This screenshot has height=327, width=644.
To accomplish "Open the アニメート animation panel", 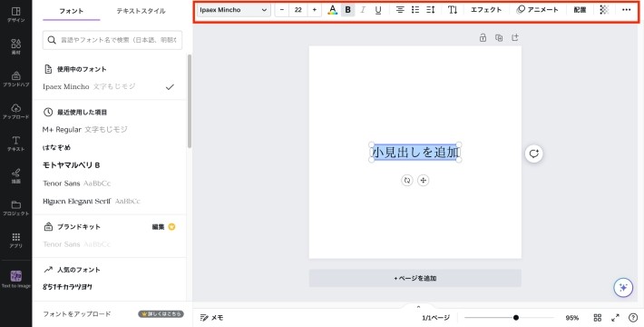I will point(537,10).
